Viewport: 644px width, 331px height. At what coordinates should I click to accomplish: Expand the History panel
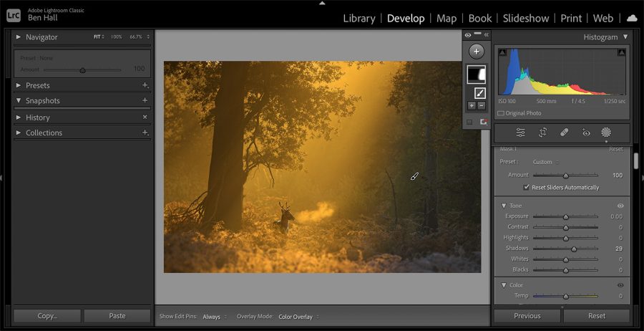point(18,117)
